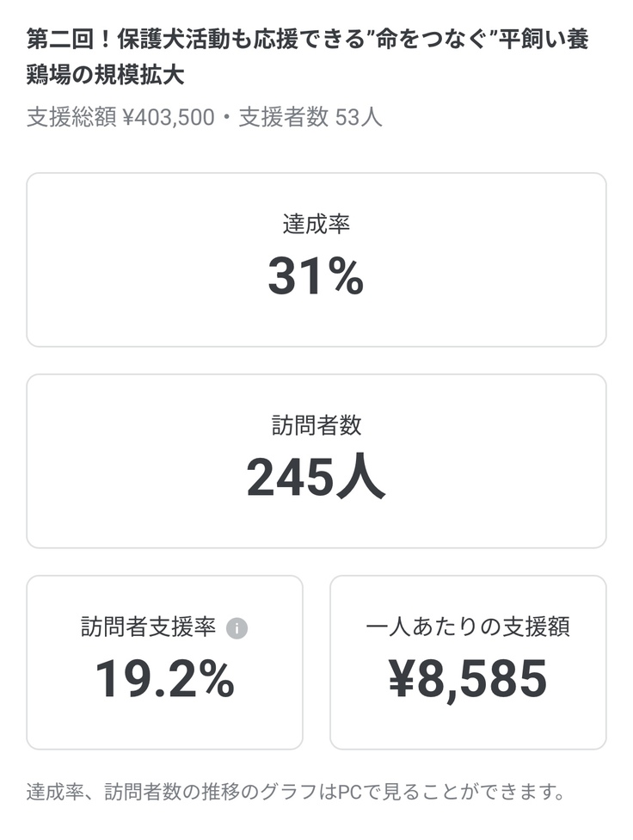
Task: Click the footer note about PC graphs
Action: (x=296, y=792)
